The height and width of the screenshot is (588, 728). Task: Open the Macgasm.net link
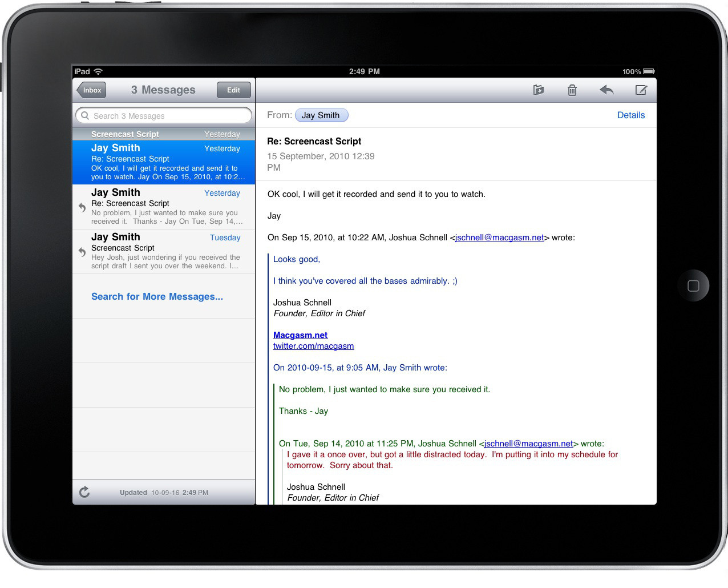click(x=300, y=335)
